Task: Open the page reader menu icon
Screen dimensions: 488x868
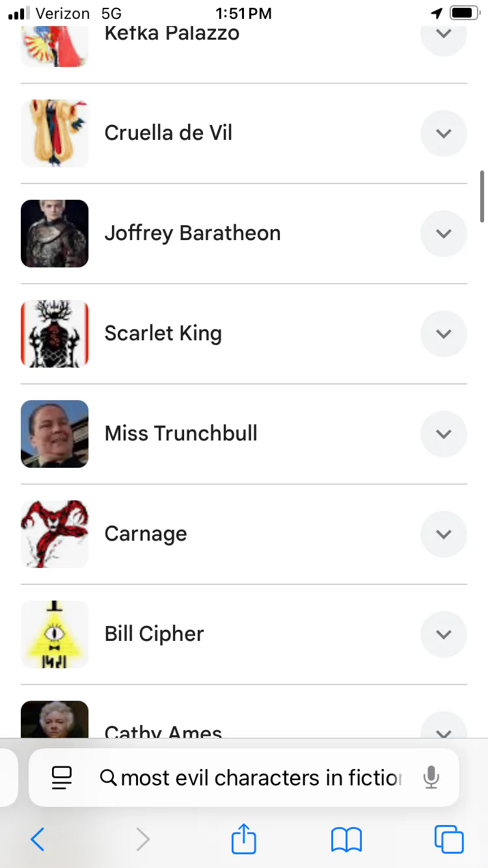Action: 62,778
